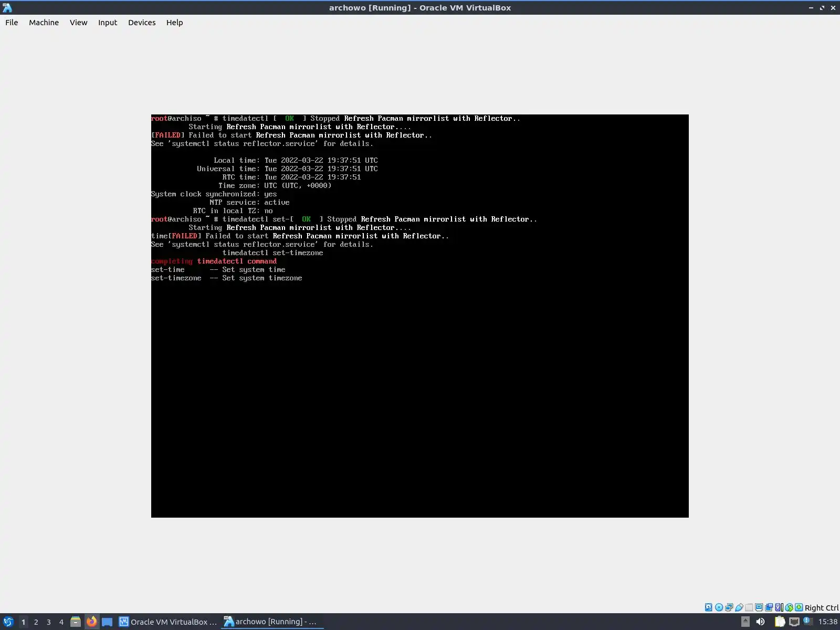The image size is (840, 630).
Task: Click the 'RTC time' line in console
Action: (291, 177)
